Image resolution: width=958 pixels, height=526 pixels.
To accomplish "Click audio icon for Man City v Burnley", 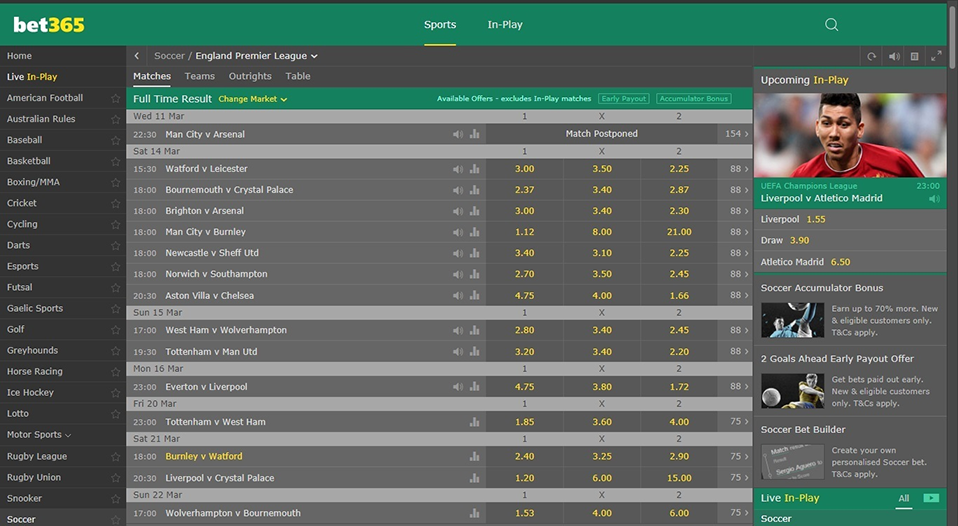I will [458, 232].
